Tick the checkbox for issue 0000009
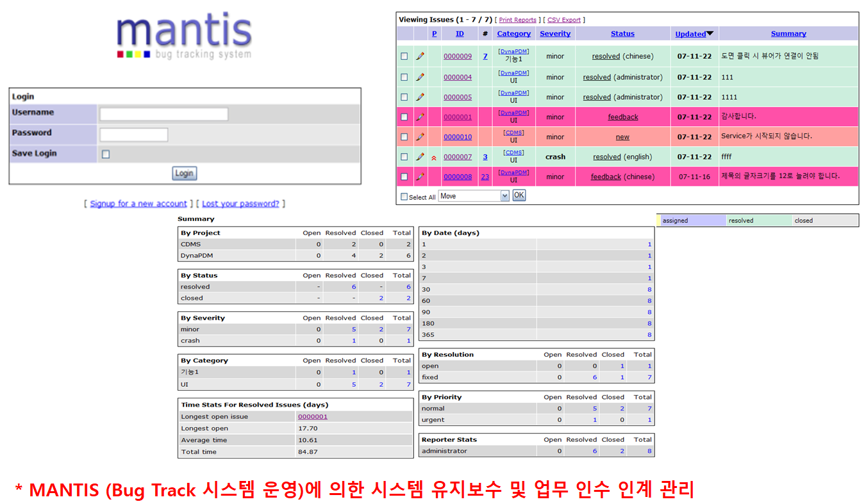 (x=404, y=56)
